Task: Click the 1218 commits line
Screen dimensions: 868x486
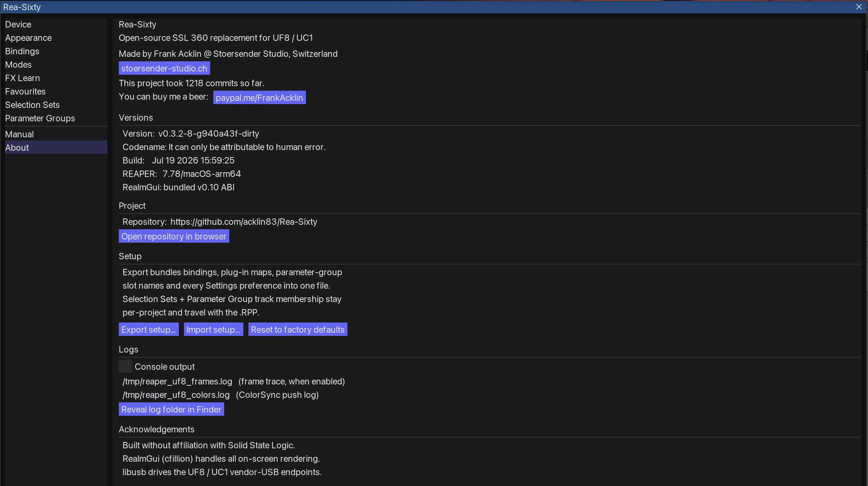Action: click(191, 83)
